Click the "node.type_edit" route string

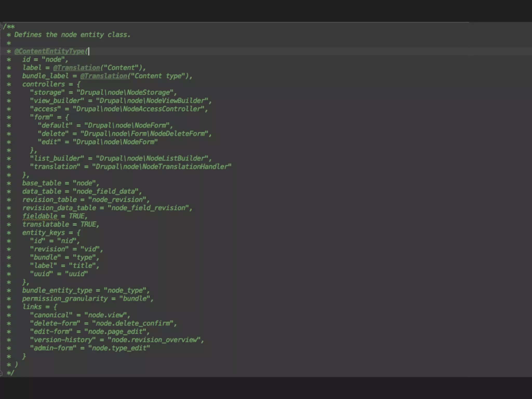(119, 348)
